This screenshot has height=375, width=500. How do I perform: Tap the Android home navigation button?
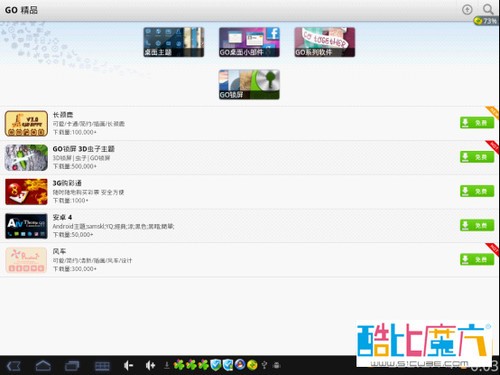pyautogui.click(x=43, y=366)
